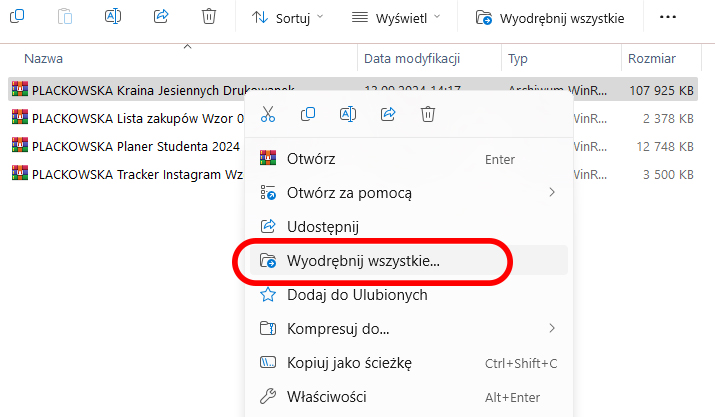
Task: Click the Cut scissors icon in context menu
Action: click(x=268, y=114)
